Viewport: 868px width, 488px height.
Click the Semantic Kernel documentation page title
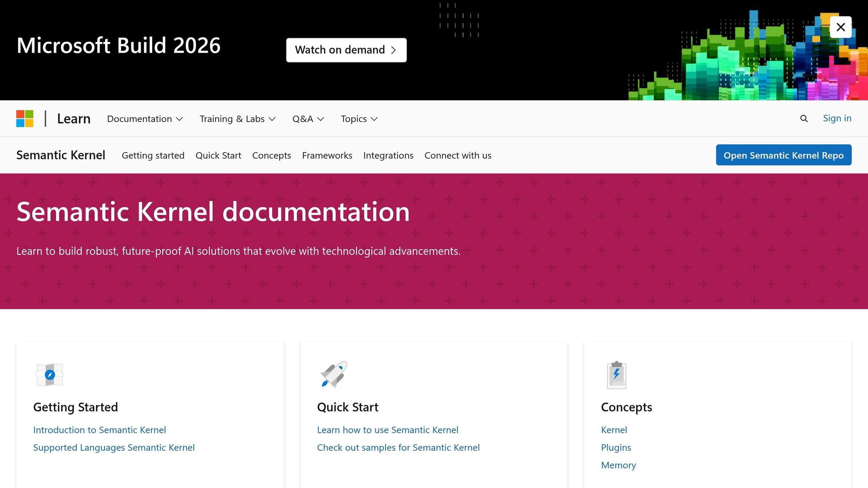click(213, 212)
